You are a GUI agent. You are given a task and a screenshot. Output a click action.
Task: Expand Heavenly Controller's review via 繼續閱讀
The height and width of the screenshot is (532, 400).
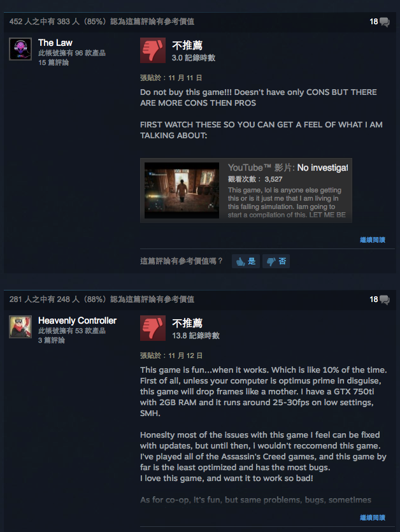(x=373, y=517)
